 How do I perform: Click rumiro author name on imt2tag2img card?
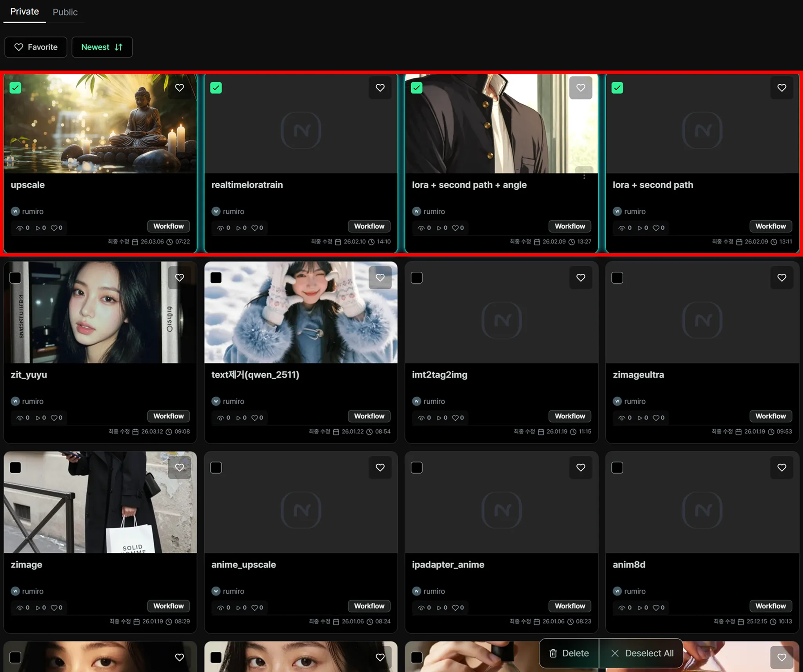(x=434, y=401)
